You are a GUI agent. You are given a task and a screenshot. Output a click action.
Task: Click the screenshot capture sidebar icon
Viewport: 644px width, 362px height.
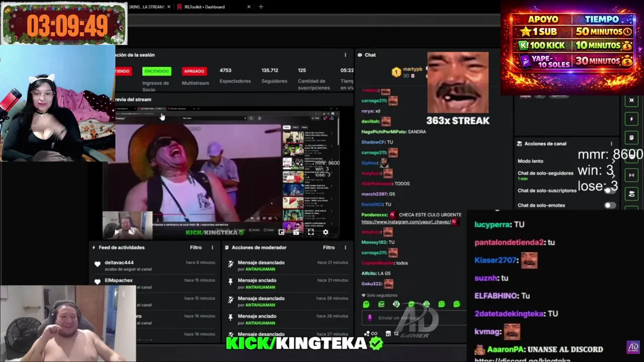tap(632, 101)
